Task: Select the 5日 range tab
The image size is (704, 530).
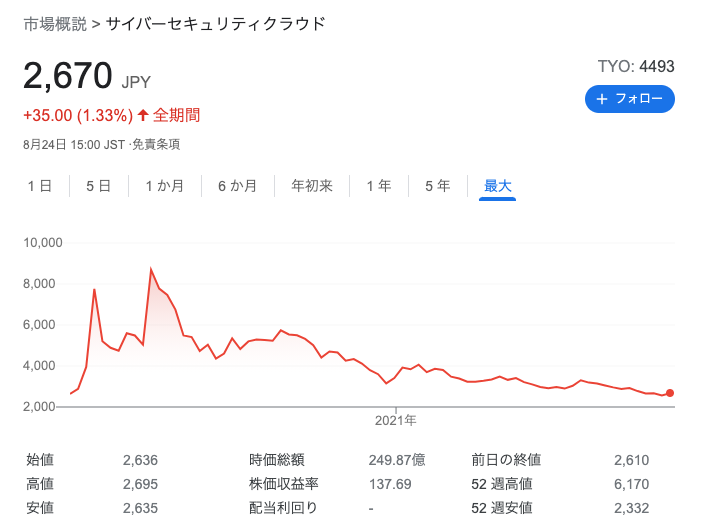Action: [x=98, y=186]
